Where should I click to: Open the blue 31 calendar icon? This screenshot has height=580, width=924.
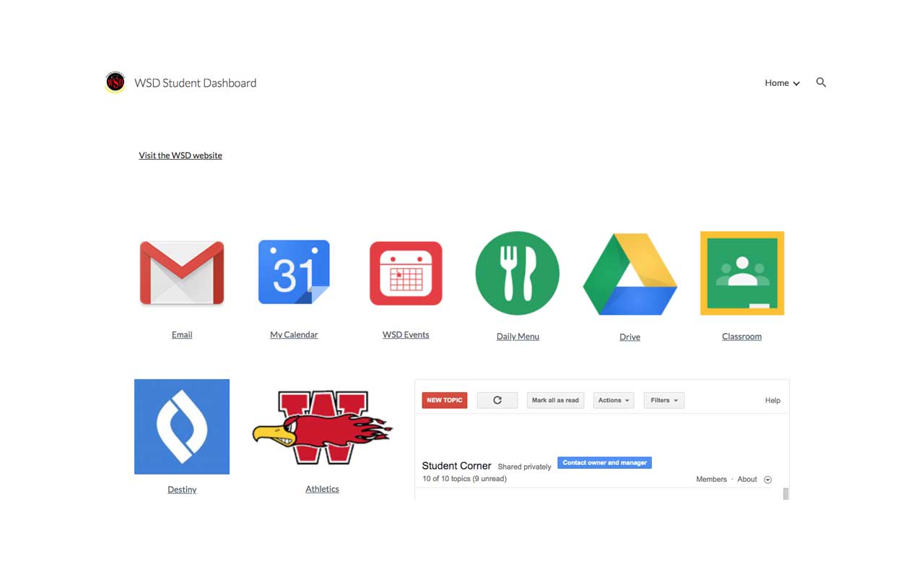(x=294, y=272)
